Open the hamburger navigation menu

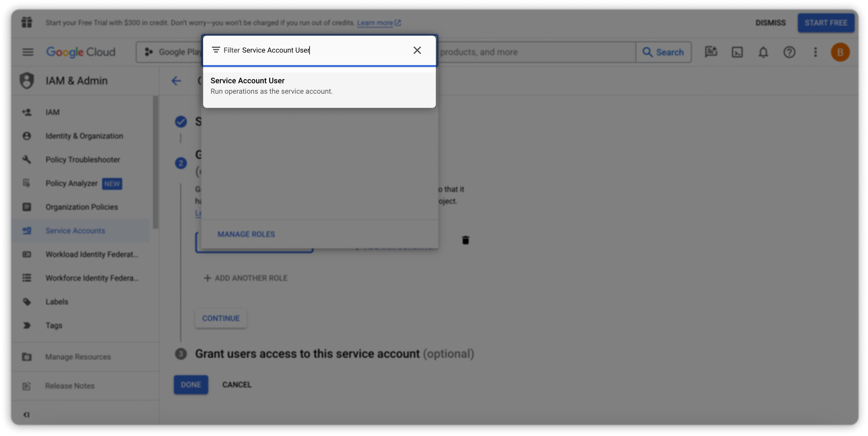[x=28, y=52]
